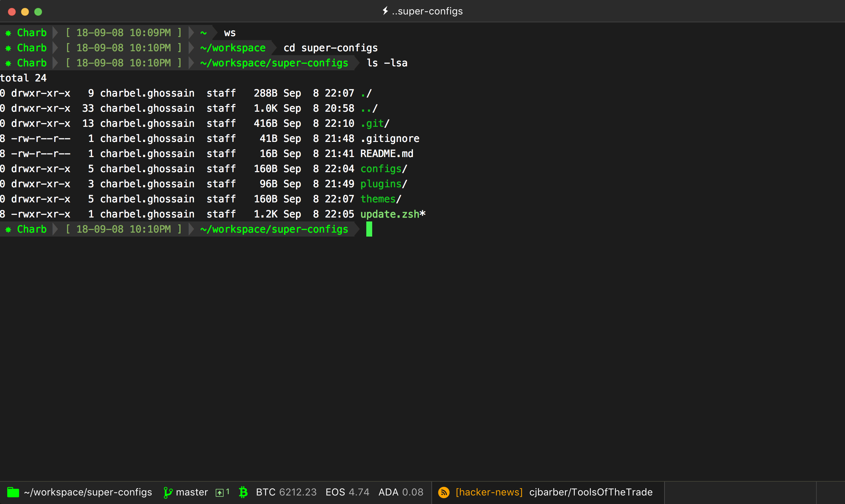Image resolution: width=845 pixels, height=504 pixels.
Task: Click the ~/workspace/super-configs path in status bar
Action: tap(88, 492)
